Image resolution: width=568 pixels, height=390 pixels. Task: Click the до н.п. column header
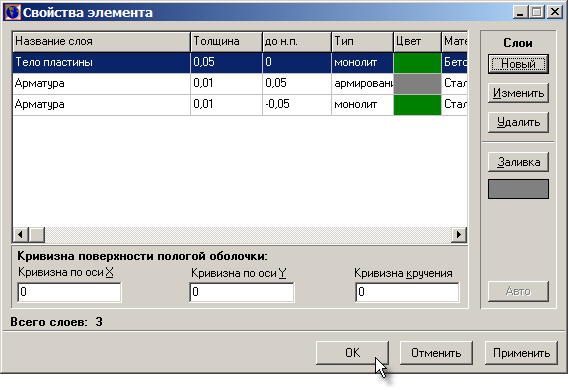coord(297,42)
